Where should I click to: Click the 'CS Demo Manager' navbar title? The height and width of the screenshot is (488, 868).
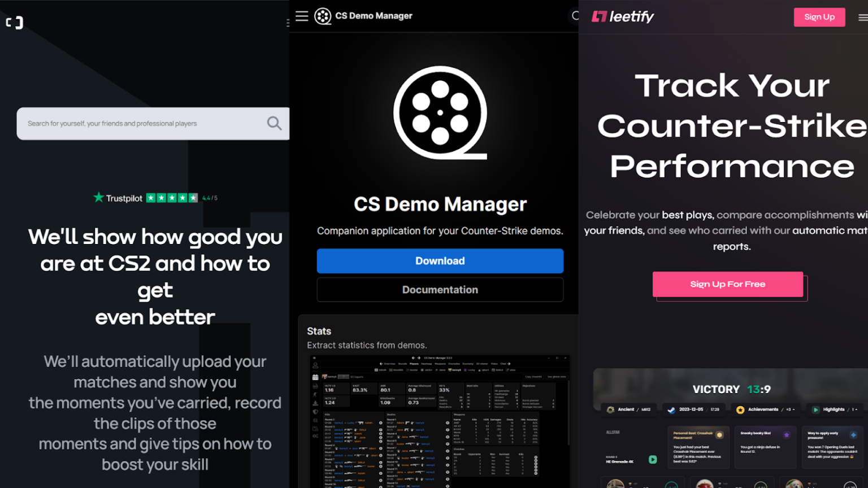(x=374, y=16)
